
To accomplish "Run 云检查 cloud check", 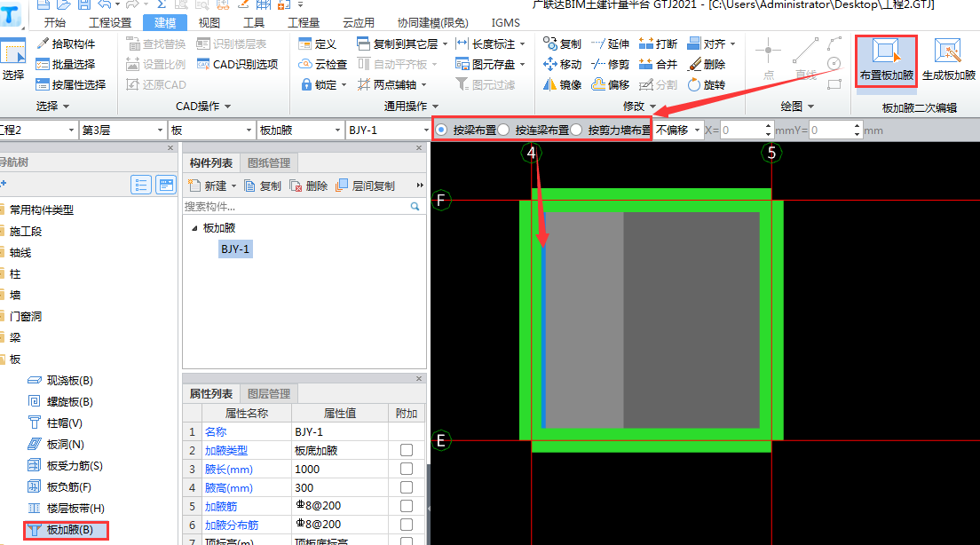I will [x=322, y=65].
